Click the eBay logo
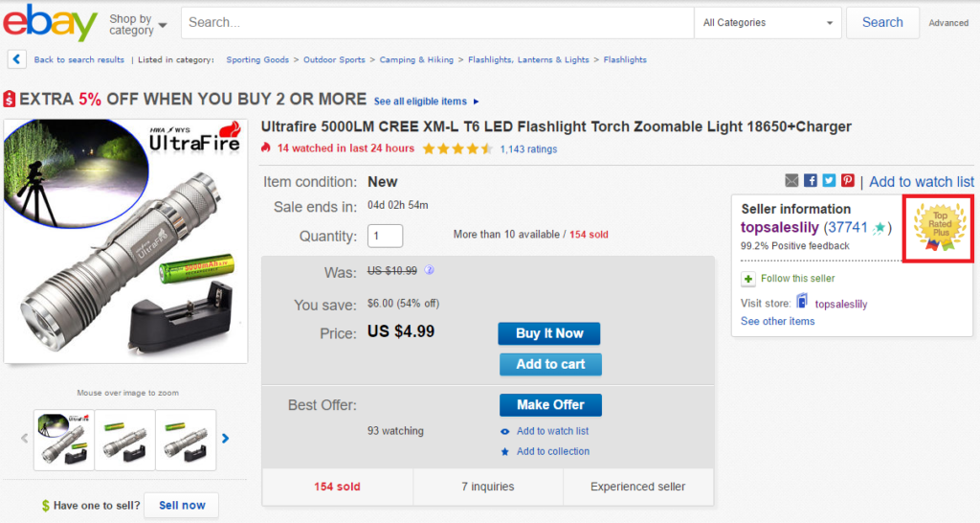The height and width of the screenshot is (523, 980). 50,23
